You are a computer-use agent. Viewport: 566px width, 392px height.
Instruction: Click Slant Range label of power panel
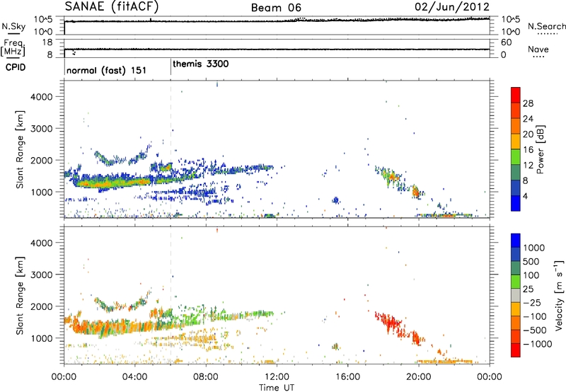click(x=20, y=149)
